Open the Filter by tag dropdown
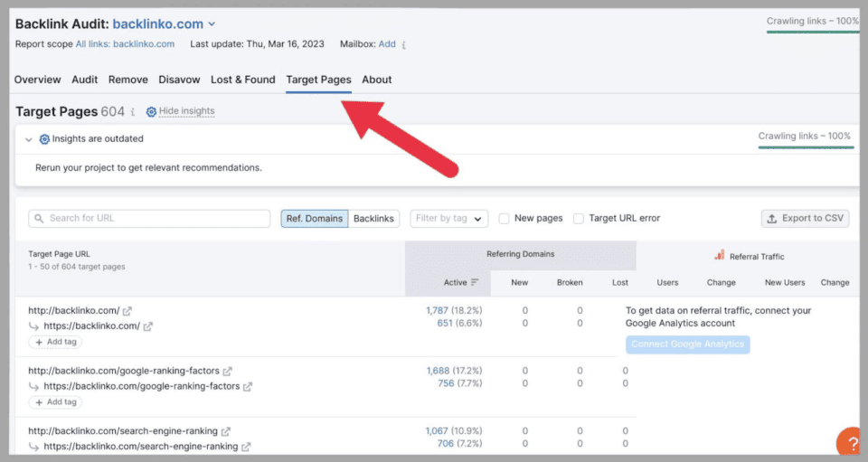 [x=448, y=219]
